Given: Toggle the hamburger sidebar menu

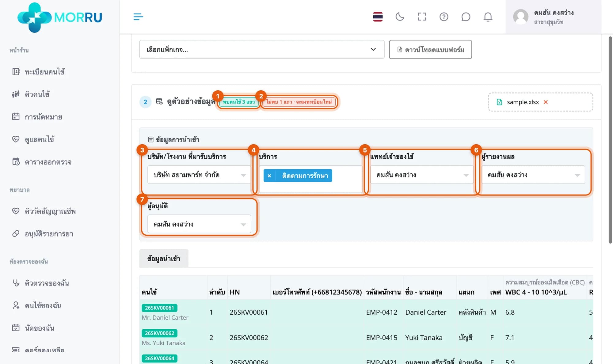Looking at the screenshot, I should [x=138, y=17].
